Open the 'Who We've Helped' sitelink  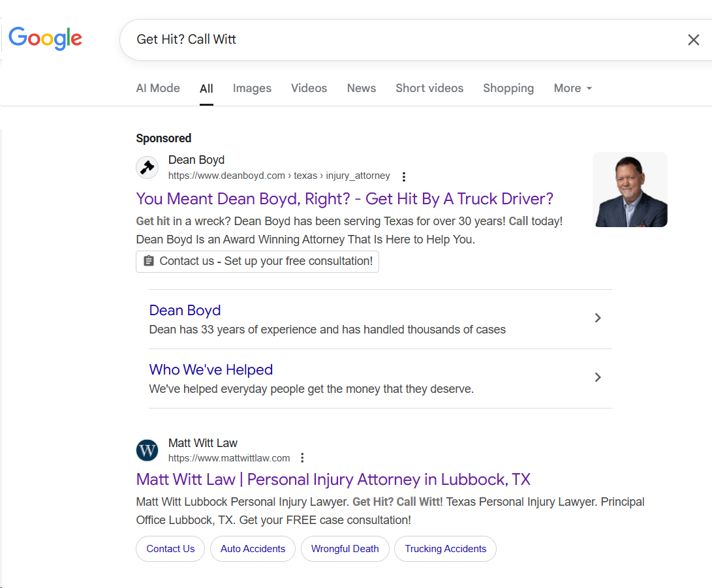(x=211, y=369)
